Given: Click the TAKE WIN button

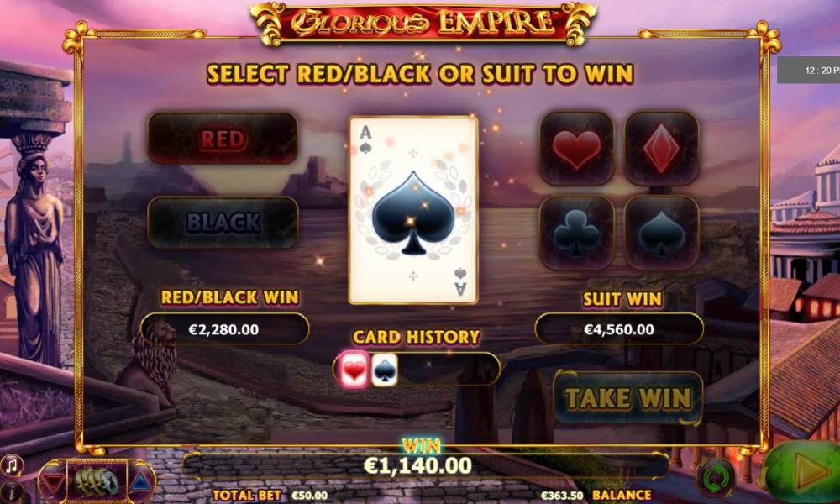Looking at the screenshot, I should tap(627, 398).
